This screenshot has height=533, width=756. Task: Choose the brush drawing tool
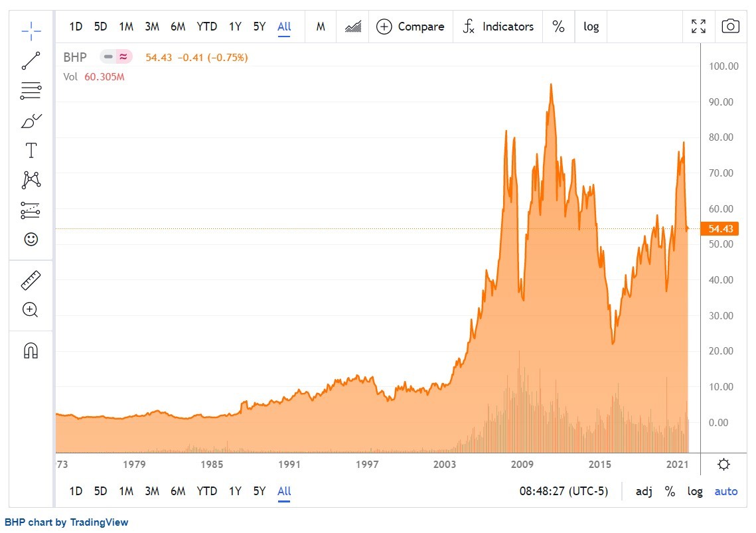pos(31,121)
